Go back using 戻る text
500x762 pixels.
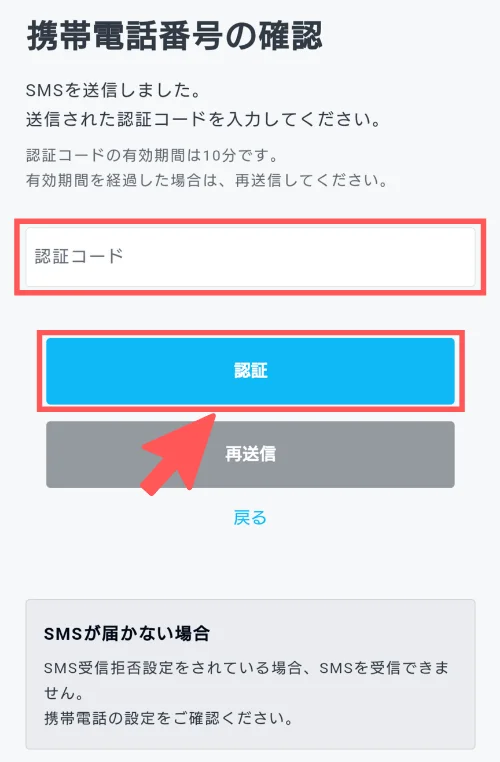pyautogui.click(x=250, y=518)
